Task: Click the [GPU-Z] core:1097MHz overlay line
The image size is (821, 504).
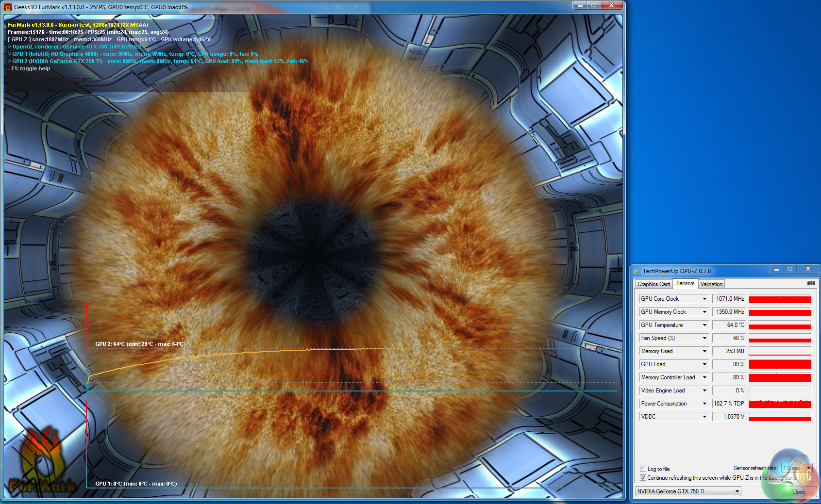Action: click(109, 39)
